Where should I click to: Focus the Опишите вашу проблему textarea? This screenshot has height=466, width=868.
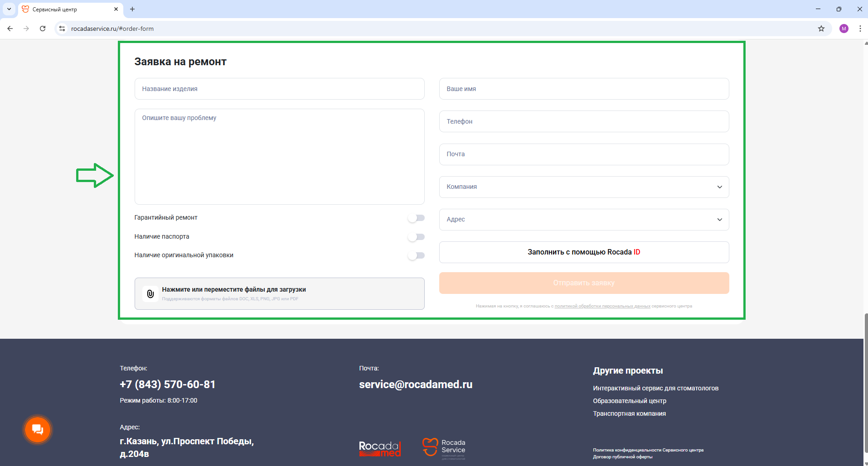279,157
